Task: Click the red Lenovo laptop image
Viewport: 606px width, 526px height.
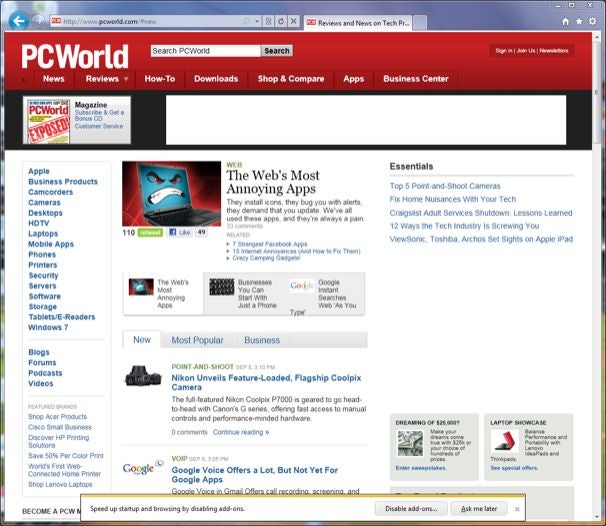Action: coord(505,441)
